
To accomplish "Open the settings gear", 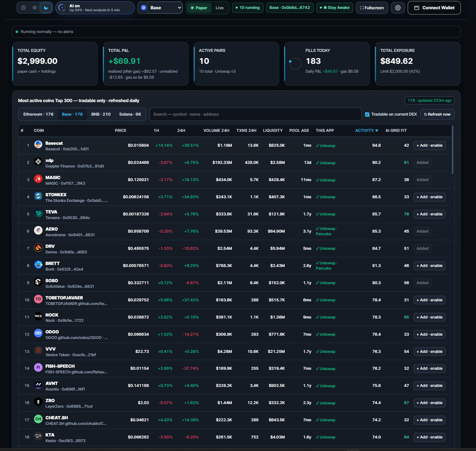I will click(398, 8).
